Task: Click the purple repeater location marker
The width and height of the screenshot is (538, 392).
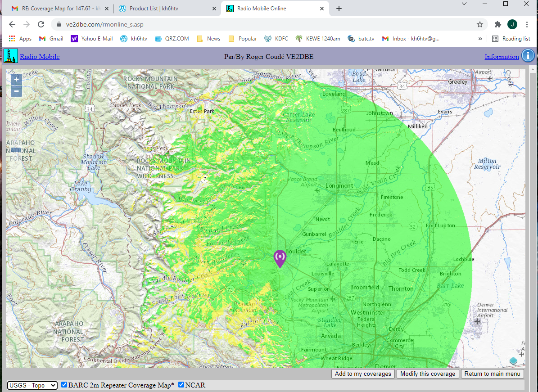Action: pyautogui.click(x=280, y=258)
